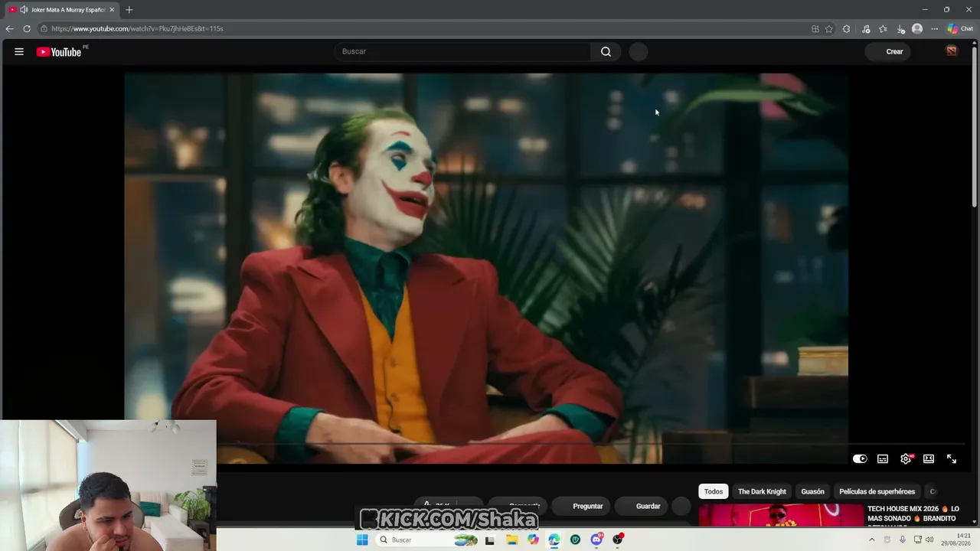Reload the page with the refresh icon
The image size is (980, 551).
tap(27, 29)
